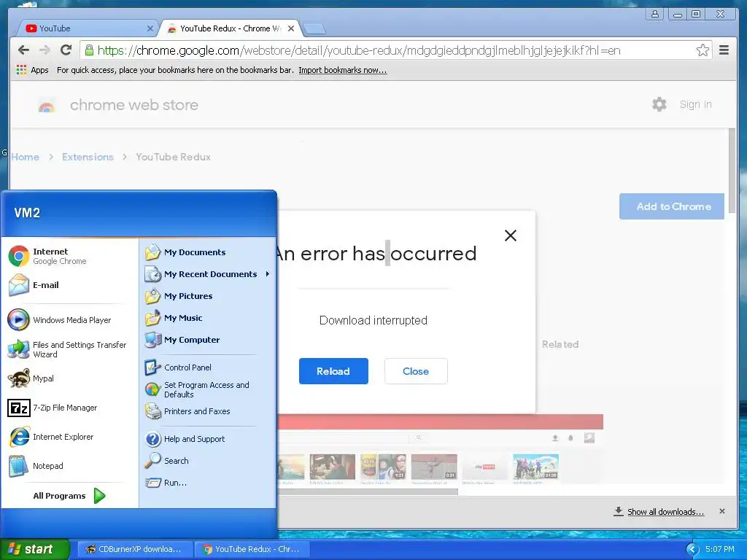Click the Start button on taskbar

tap(34, 549)
